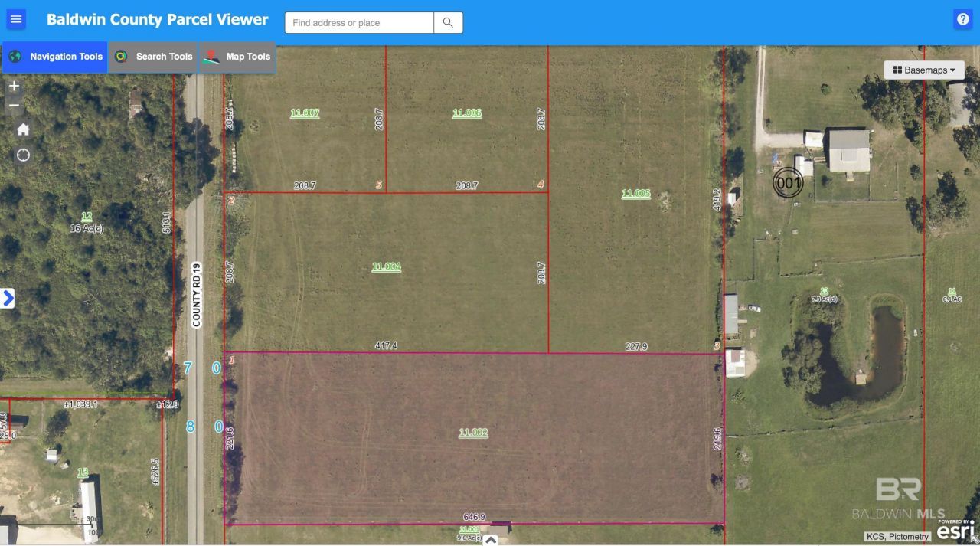This screenshot has height=546, width=980.
Task: Zoom out with the minus button
Action: pyautogui.click(x=14, y=106)
